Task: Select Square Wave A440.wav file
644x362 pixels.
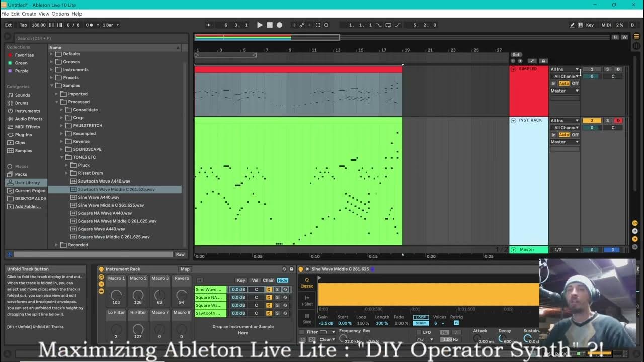Action: (102, 229)
